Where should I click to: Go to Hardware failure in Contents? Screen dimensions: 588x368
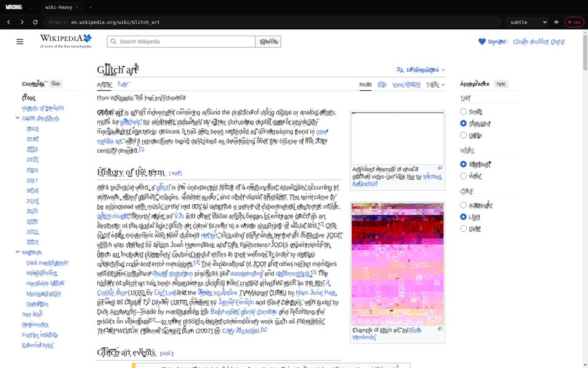[45, 283]
